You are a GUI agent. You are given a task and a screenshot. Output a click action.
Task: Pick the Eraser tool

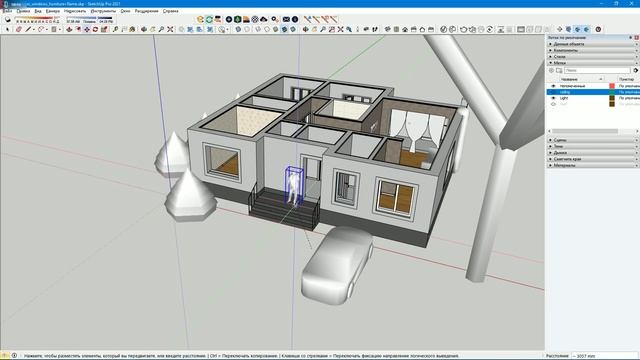click(18, 29)
